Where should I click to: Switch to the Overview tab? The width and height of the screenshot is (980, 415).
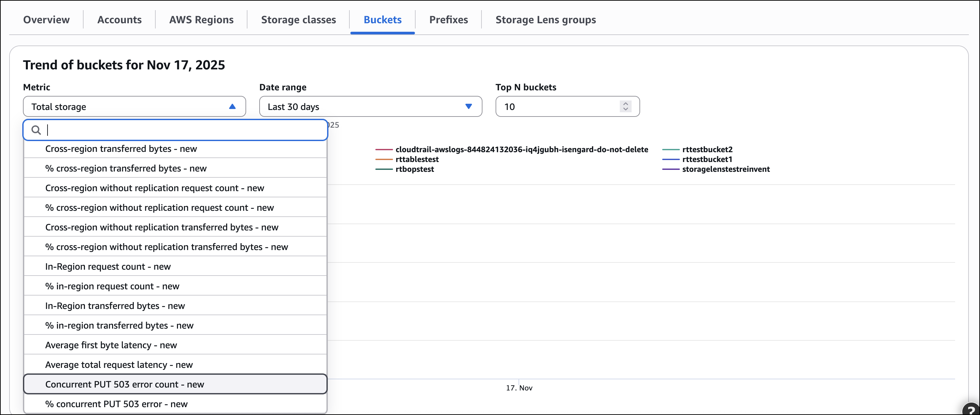pyautogui.click(x=47, y=20)
